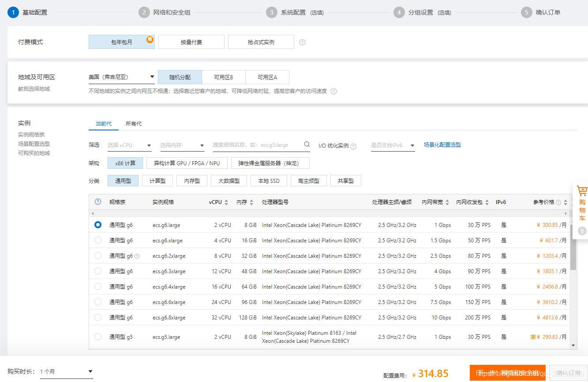The image size is (588, 382).
Task: Choose 抢占式实例 payment mode
Action: 261,42
